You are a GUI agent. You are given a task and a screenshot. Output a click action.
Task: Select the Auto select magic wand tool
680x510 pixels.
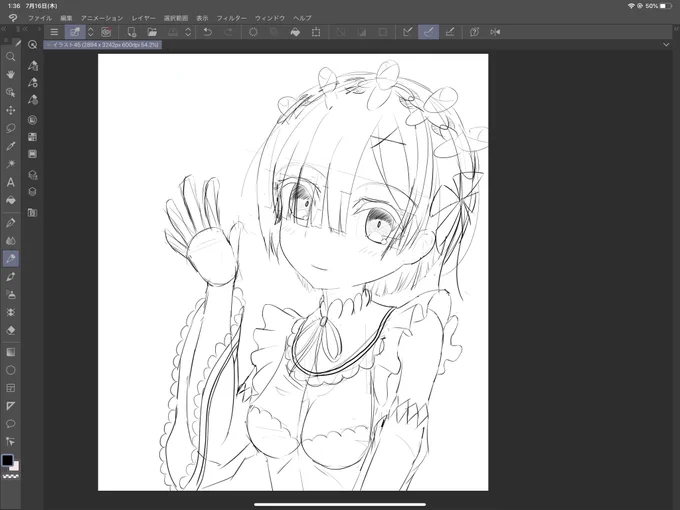tap(11, 164)
